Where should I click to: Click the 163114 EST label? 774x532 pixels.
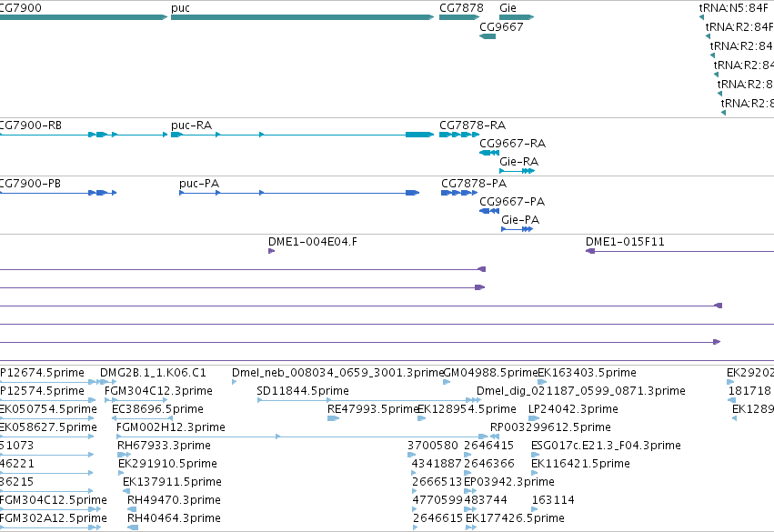coord(553,500)
